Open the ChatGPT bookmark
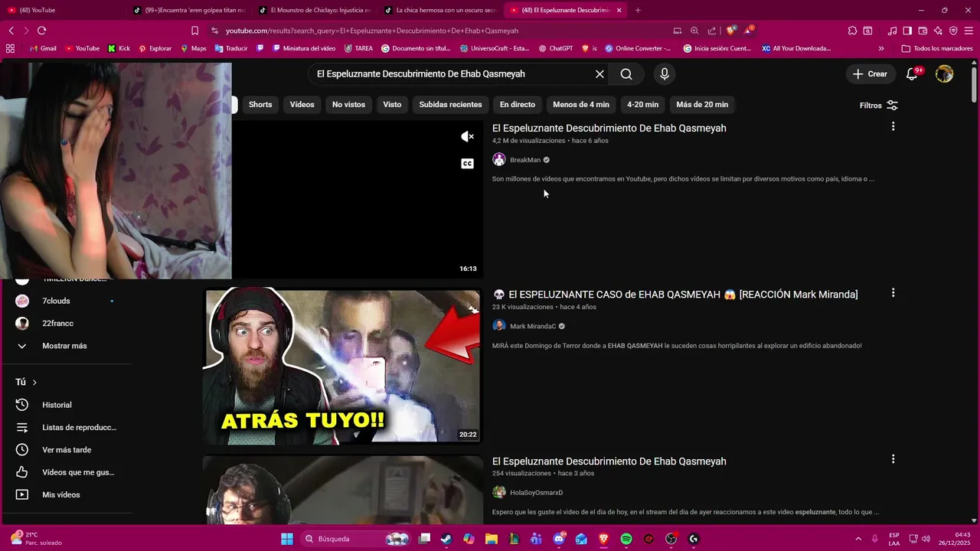This screenshot has width=980, height=551. click(x=556, y=48)
